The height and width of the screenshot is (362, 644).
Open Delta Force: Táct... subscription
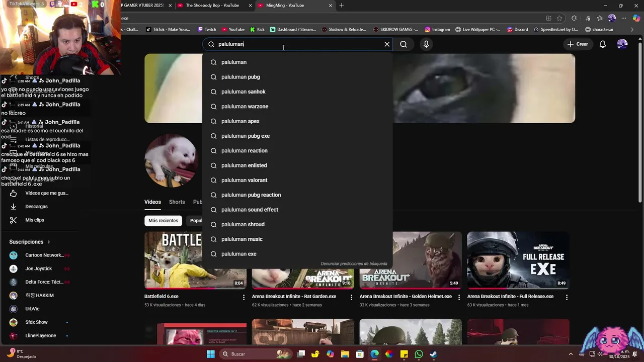coord(40,282)
